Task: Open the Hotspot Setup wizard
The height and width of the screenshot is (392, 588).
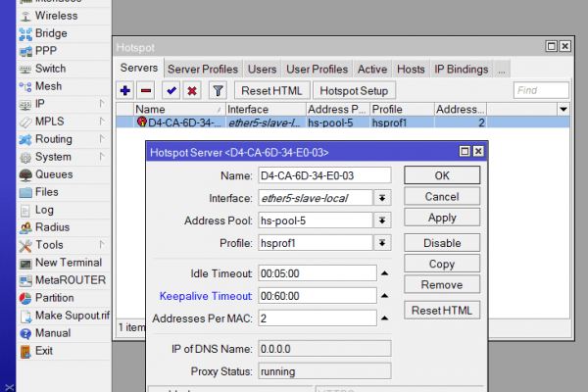Action: point(354,91)
